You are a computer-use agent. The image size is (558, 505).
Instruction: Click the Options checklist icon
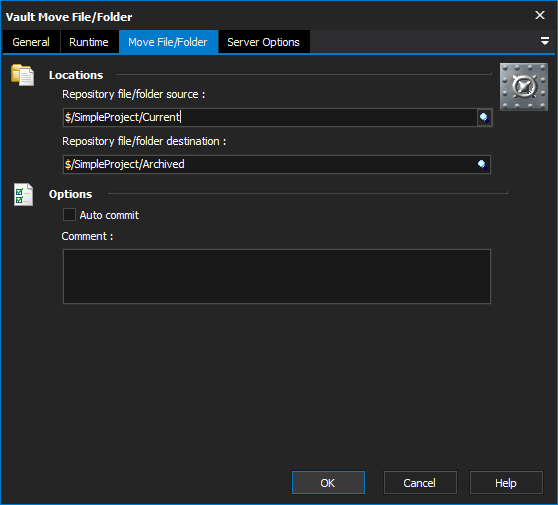tap(23, 194)
